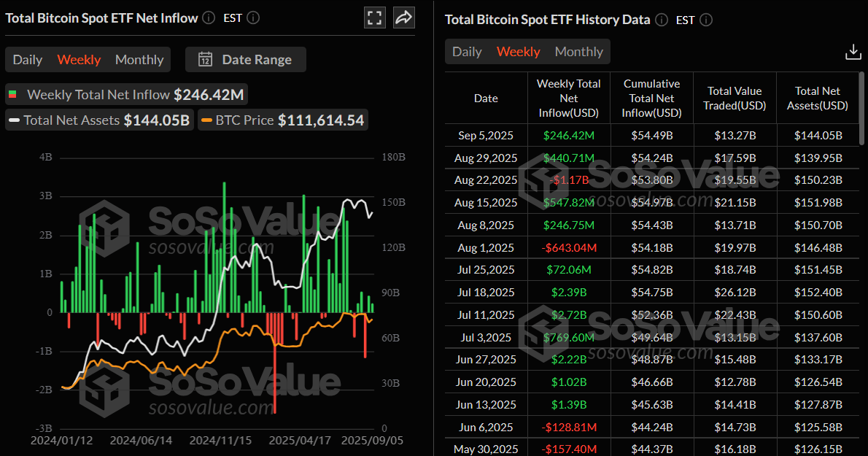Open the Date Range picker
This screenshot has height=456, width=868.
point(246,60)
